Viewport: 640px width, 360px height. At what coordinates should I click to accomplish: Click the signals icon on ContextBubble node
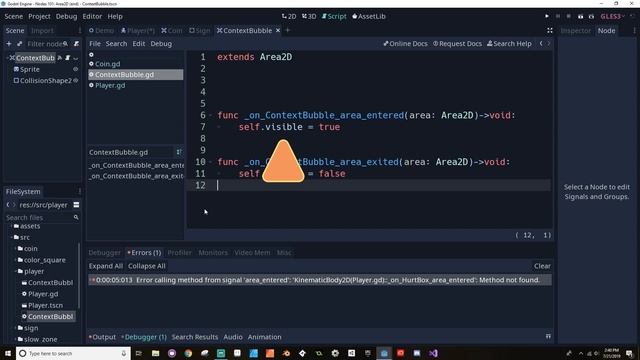60,58
